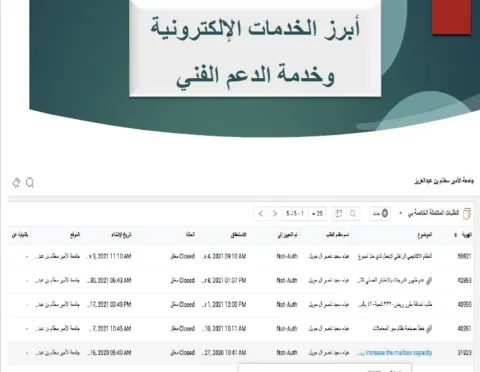The height and width of the screenshot is (372, 480).
Task: Click the requester name column header
Action: click(x=337, y=235)
